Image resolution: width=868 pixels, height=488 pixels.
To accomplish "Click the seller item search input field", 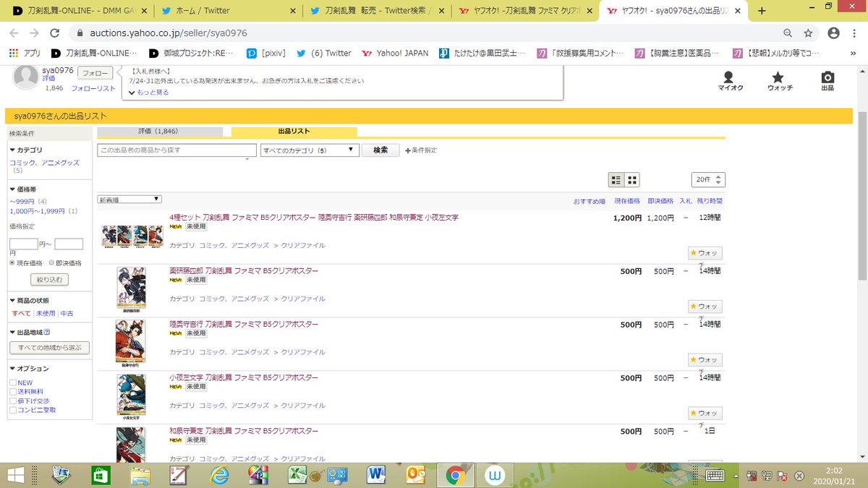I will 176,150.
